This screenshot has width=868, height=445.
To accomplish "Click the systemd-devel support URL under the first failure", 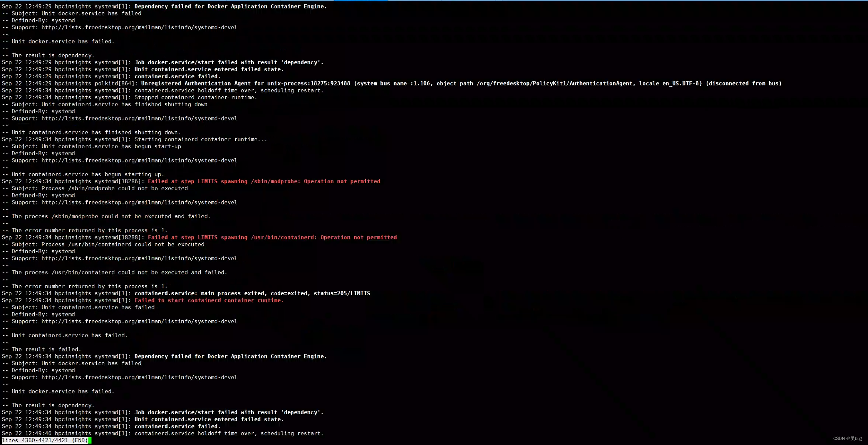I will [119, 27].
